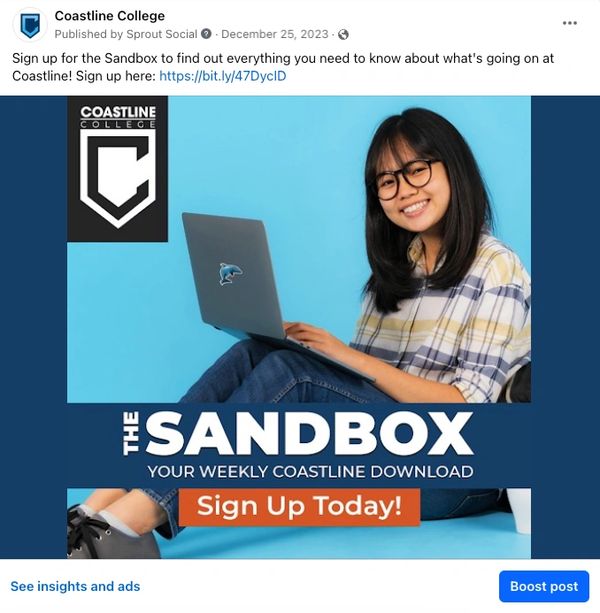Click Your Weekly Coastline Download tagline

(x=310, y=471)
